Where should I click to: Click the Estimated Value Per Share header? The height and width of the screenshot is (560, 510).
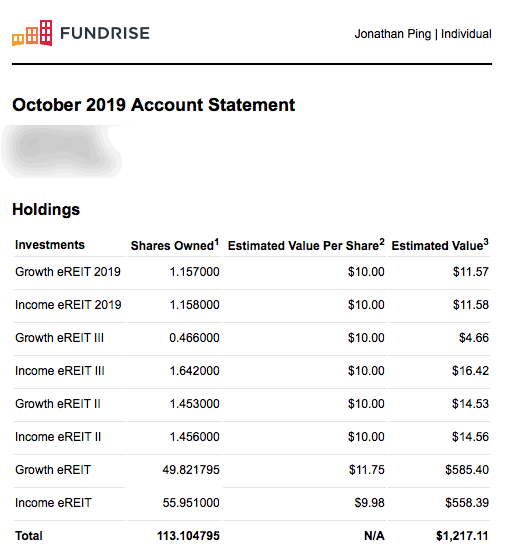[306, 245]
